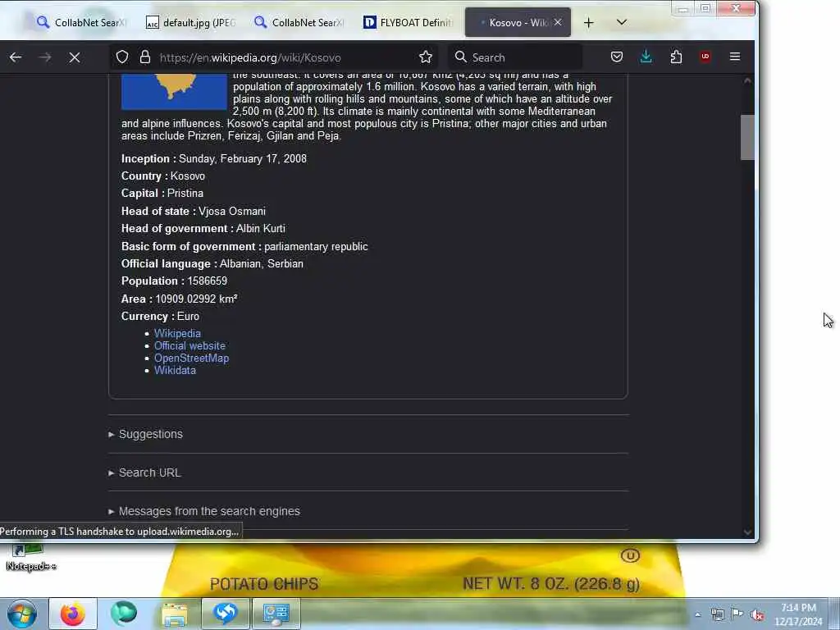Click the Kosovo flag image
This screenshot has height=630, width=840.
(x=174, y=92)
